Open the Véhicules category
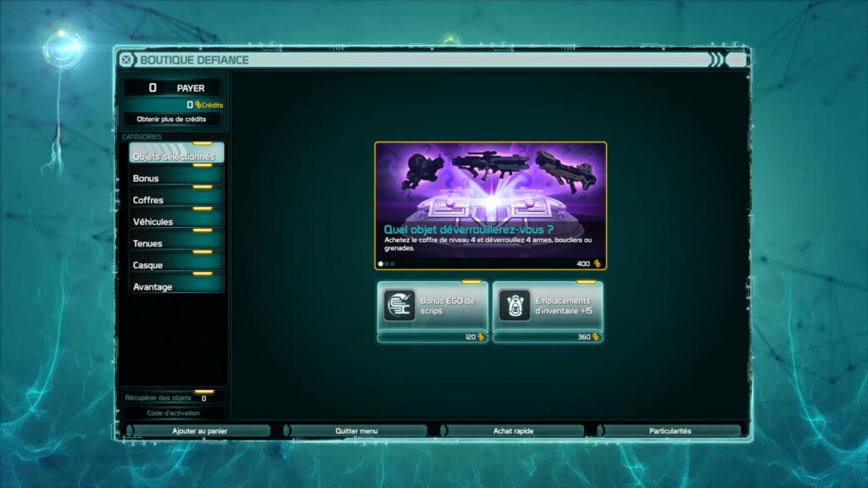Screen dimensions: 868x488 176,219
